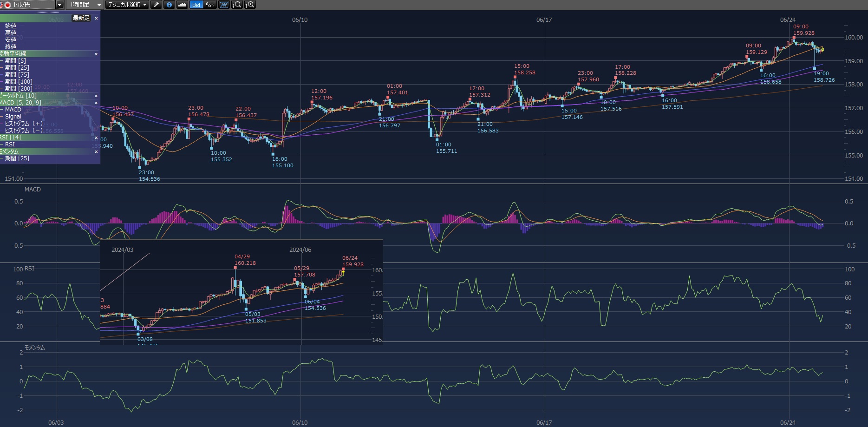Viewport: 868px width, 427px height.
Task: Zoom in the chart with the plus magnifier
Action: [x=250, y=5]
